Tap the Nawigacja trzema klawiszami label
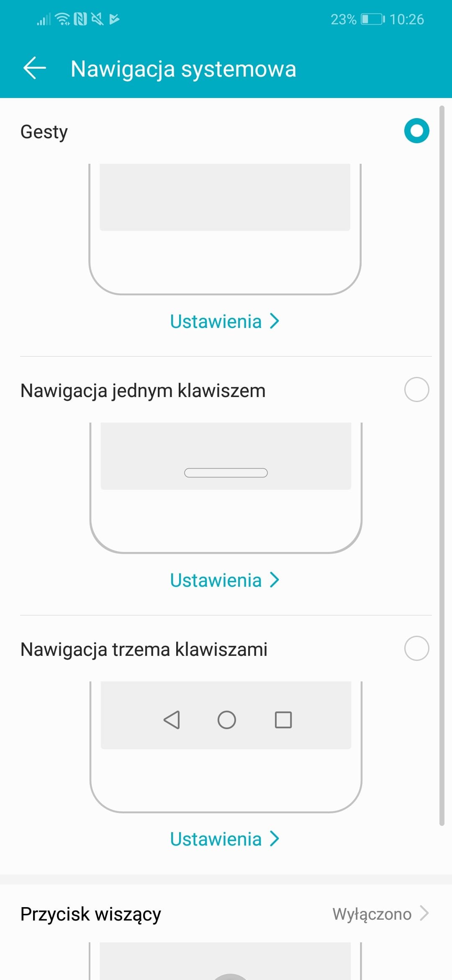This screenshot has height=980, width=452. [144, 649]
